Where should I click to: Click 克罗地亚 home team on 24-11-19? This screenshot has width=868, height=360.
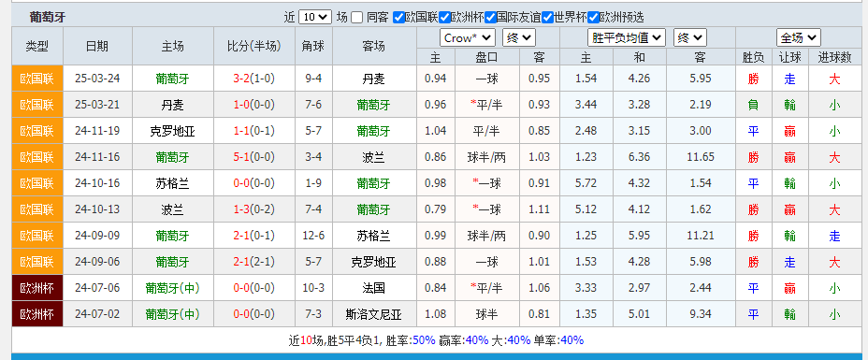[x=173, y=131]
